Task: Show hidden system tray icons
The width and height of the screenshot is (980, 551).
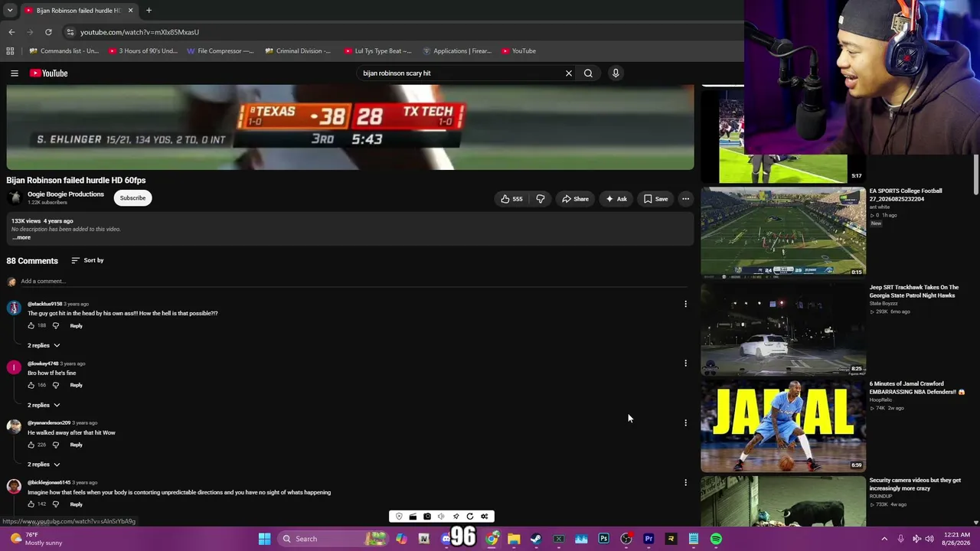Action: coord(884,539)
